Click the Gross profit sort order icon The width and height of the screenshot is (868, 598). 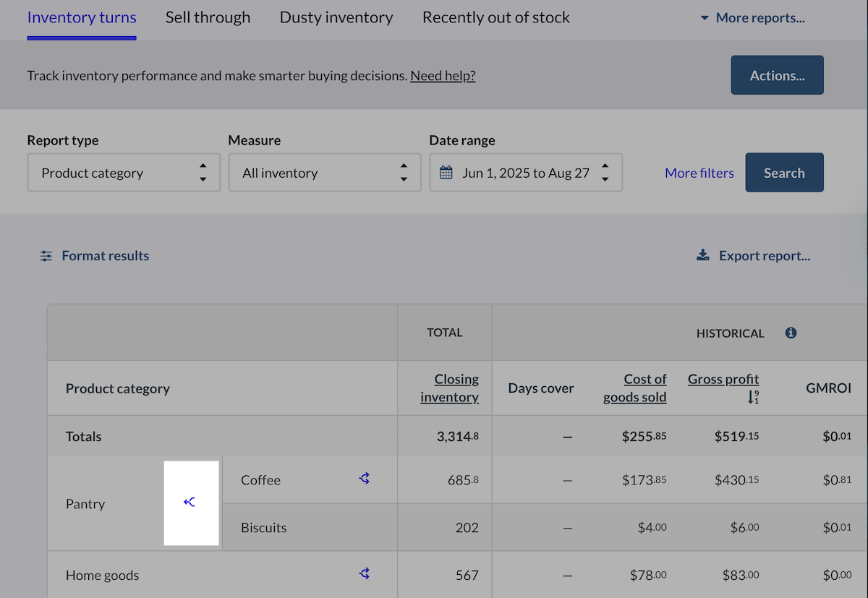753,397
